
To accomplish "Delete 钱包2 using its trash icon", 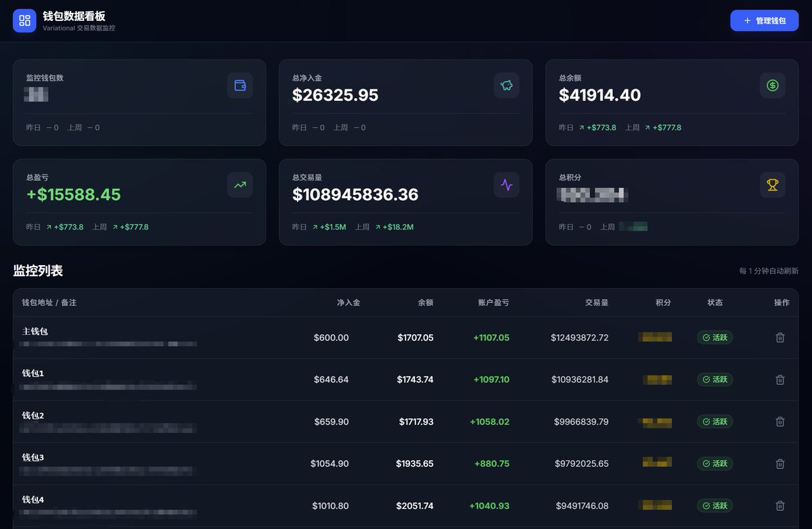I will pos(780,421).
